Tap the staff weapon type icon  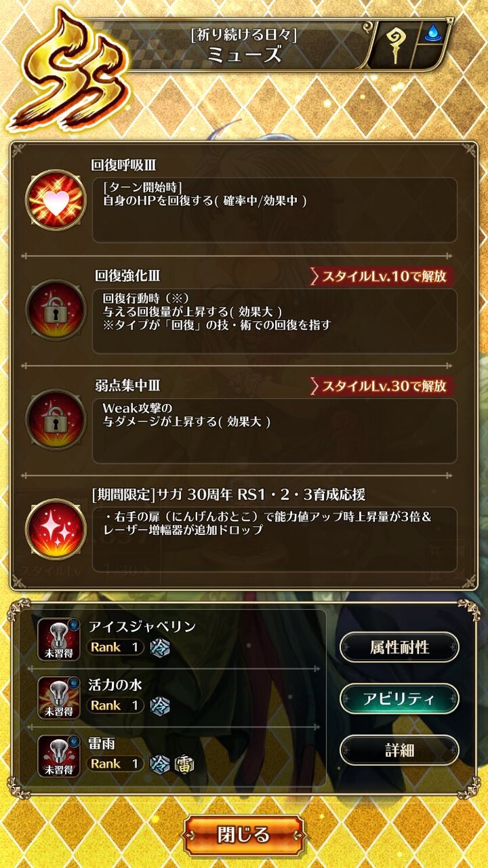tap(394, 45)
